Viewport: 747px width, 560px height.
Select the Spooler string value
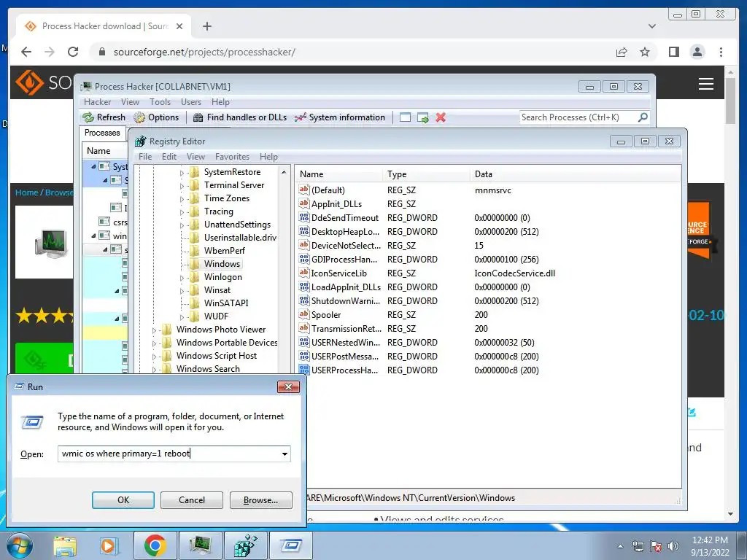coord(326,315)
